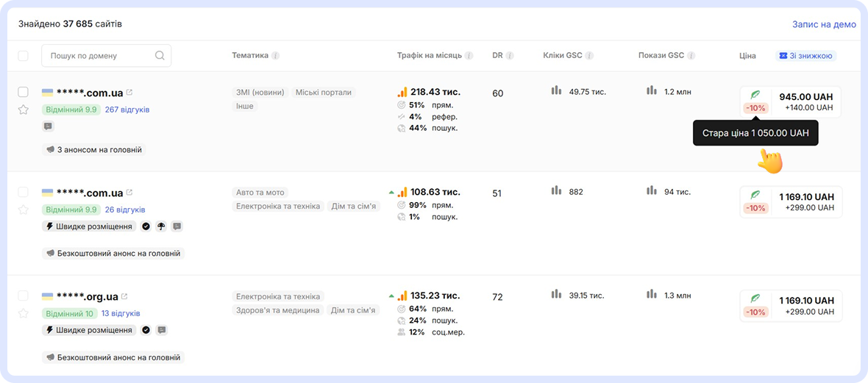Image resolution: width=868 pixels, height=383 pixels.
Task: Open info icon next to Кліки GSC
Action: 589,56
